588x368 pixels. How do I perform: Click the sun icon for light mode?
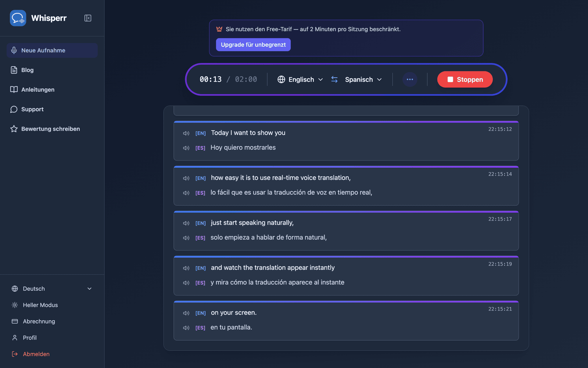point(15,305)
